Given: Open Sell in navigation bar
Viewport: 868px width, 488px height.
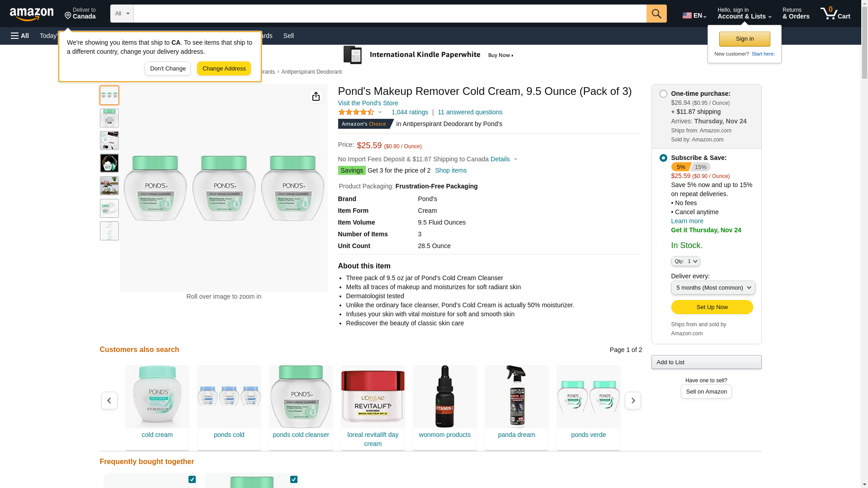Looking at the screenshot, I should click(x=288, y=36).
